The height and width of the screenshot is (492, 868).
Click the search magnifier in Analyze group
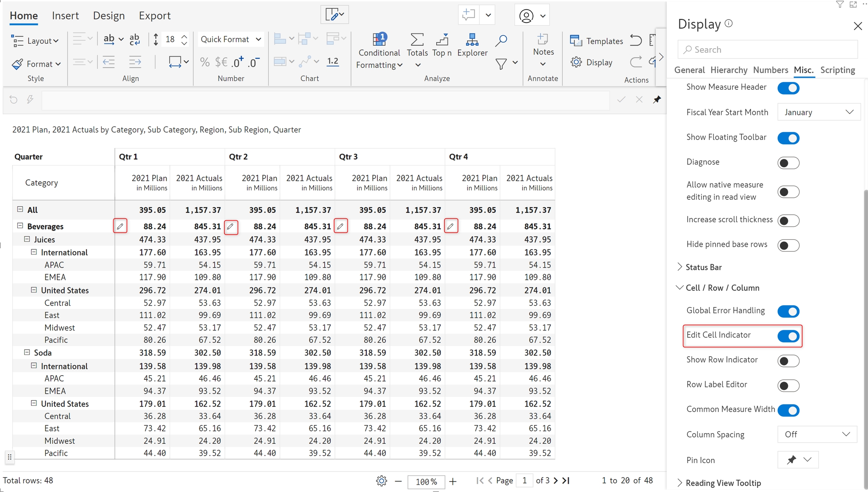[x=501, y=40]
